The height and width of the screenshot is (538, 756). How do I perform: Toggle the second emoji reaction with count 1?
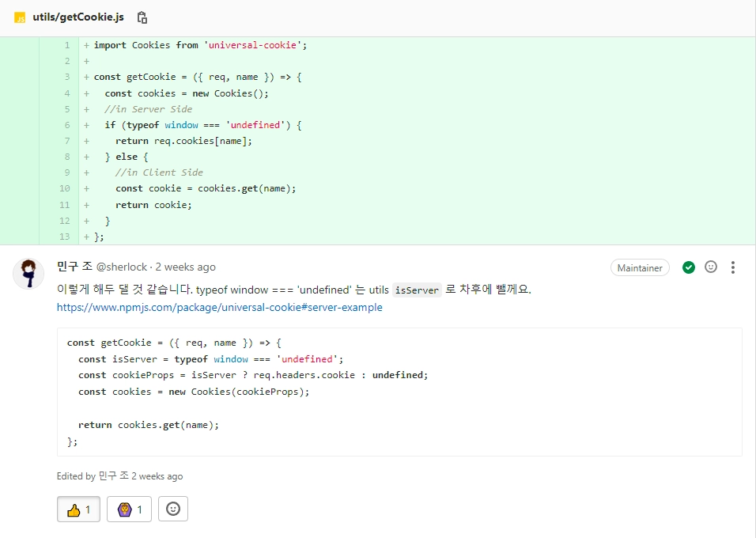(129, 510)
